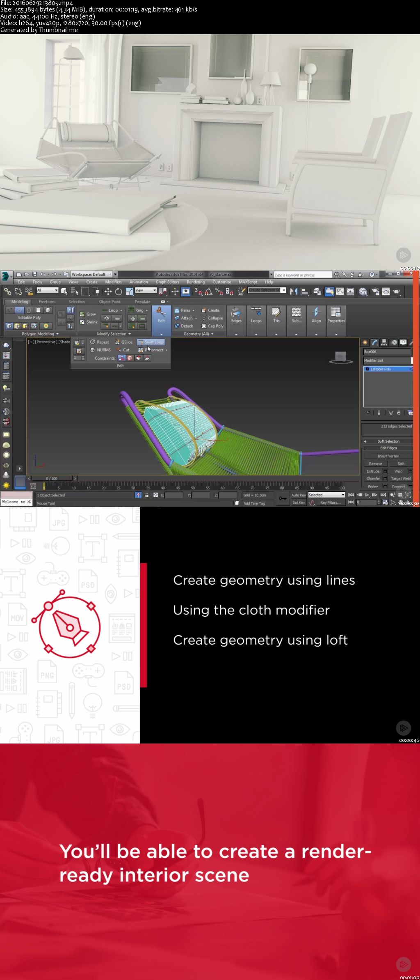
Task: Open the Hierarchy tab in command panel
Action: click(384, 342)
